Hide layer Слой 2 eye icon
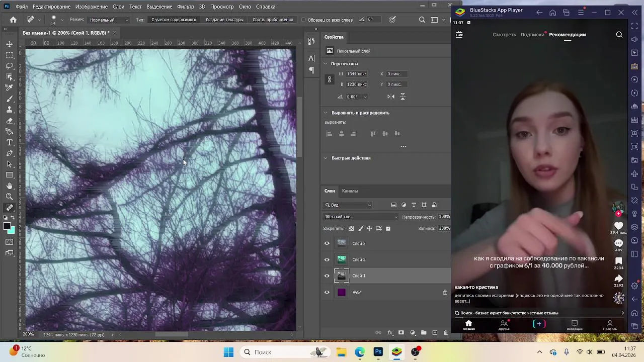This screenshot has height=362, width=644. [x=327, y=259]
